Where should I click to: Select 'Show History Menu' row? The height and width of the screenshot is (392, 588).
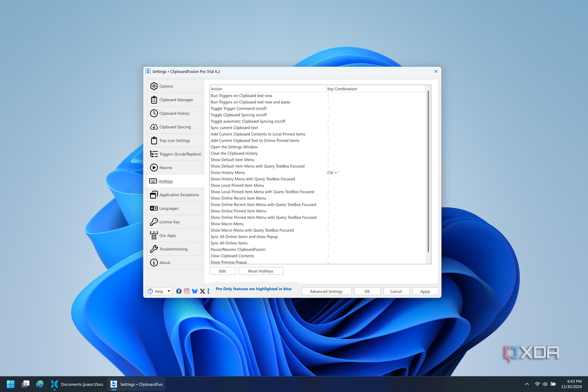(x=318, y=173)
